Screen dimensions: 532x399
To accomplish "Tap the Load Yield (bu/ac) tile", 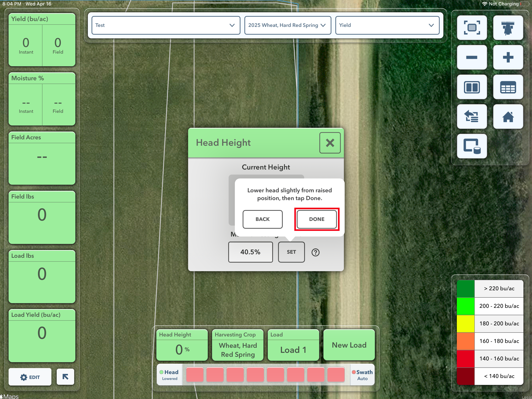I will 42,336.
